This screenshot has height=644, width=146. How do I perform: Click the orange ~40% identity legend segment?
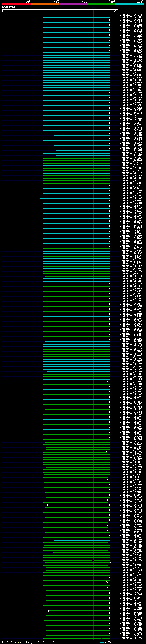45,4
